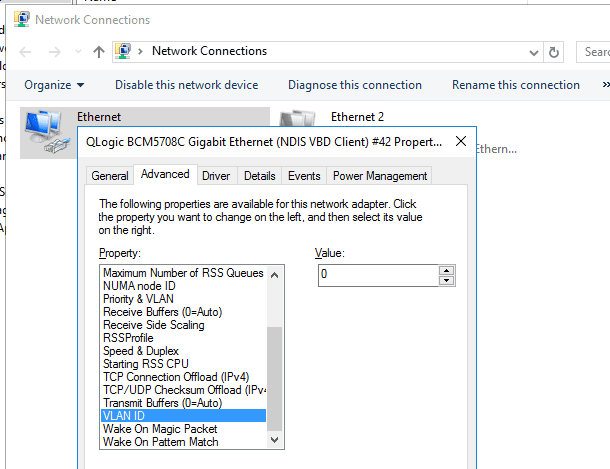The width and height of the screenshot is (610, 469).
Task: Select Wake On Pattern Match property
Action: coord(183,442)
